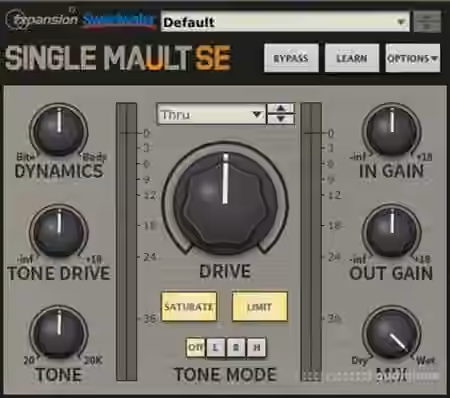Click the IN GAIN knob
The image size is (450, 398).
click(x=392, y=131)
